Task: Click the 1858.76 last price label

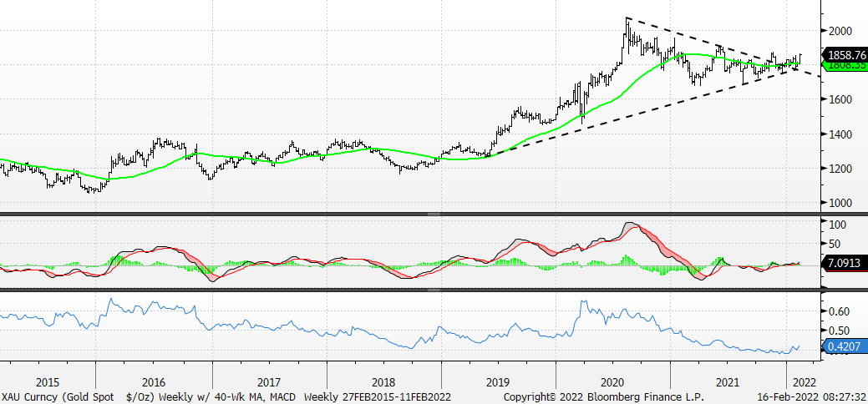Action: coord(845,55)
